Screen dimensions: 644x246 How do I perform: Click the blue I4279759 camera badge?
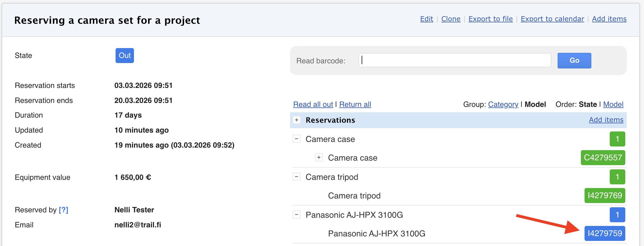click(605, 233)
